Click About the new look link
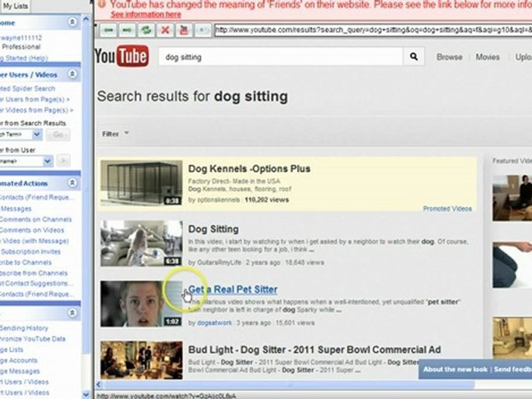The height and width of the screenshot is (399, 532). (456, 370)
